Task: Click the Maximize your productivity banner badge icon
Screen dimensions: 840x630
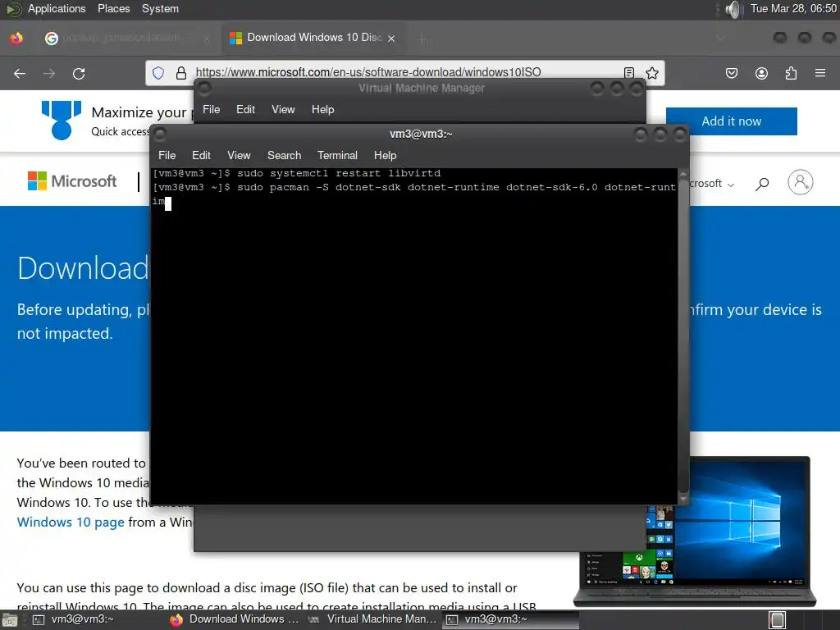Action: click(62, 121)
